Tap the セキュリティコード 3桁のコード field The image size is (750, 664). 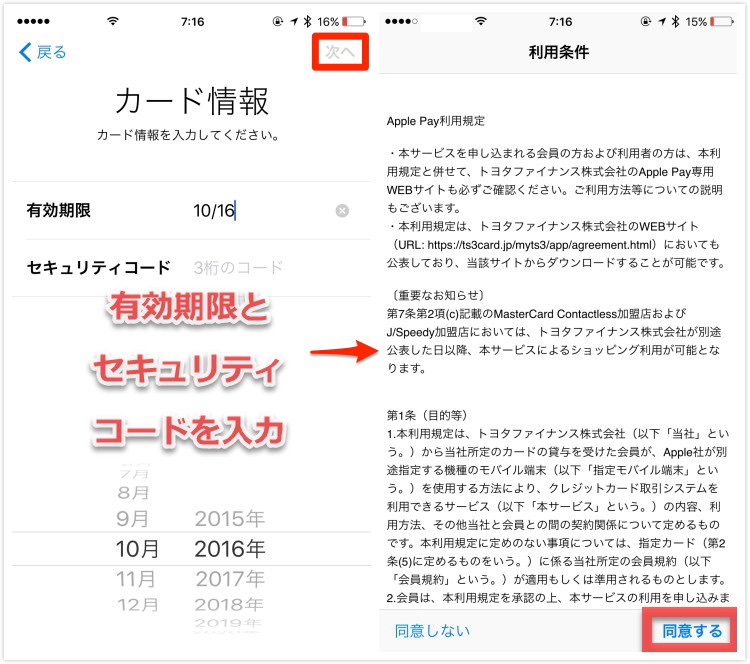pos(191,268)
